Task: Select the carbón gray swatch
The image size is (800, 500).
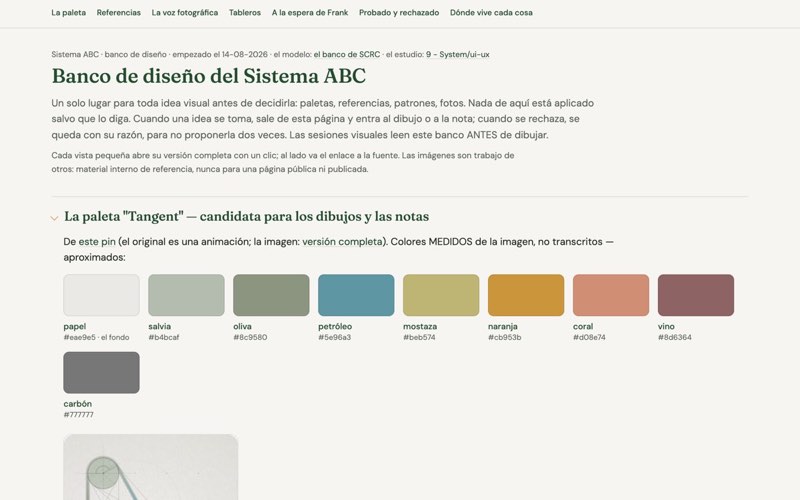Action: click(x=102, y=372)
